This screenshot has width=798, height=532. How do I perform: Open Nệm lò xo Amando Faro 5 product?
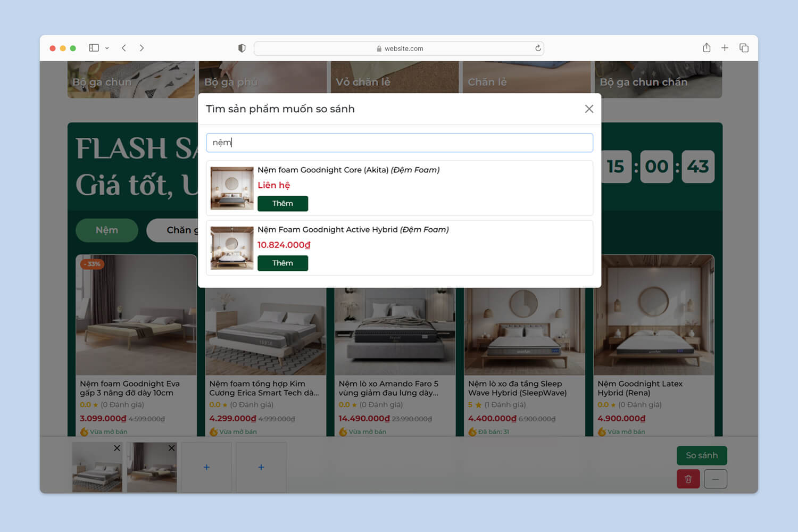[x=389, y=388]
